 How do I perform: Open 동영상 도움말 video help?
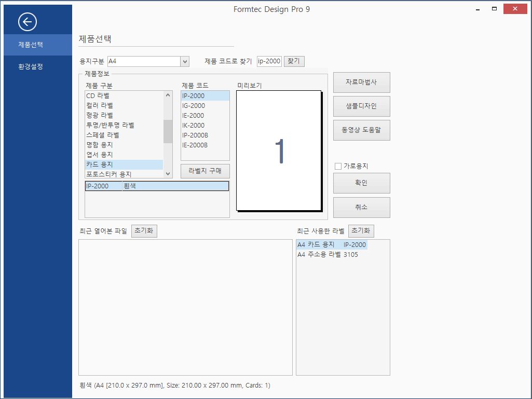362,130
